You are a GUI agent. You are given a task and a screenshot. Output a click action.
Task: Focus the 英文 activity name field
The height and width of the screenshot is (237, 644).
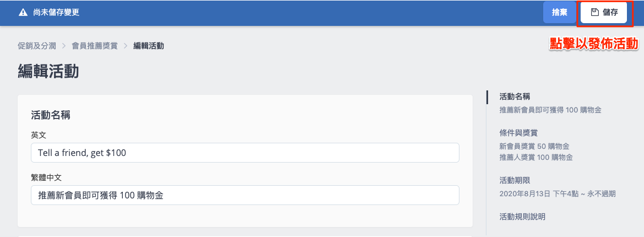pos(245,153)
